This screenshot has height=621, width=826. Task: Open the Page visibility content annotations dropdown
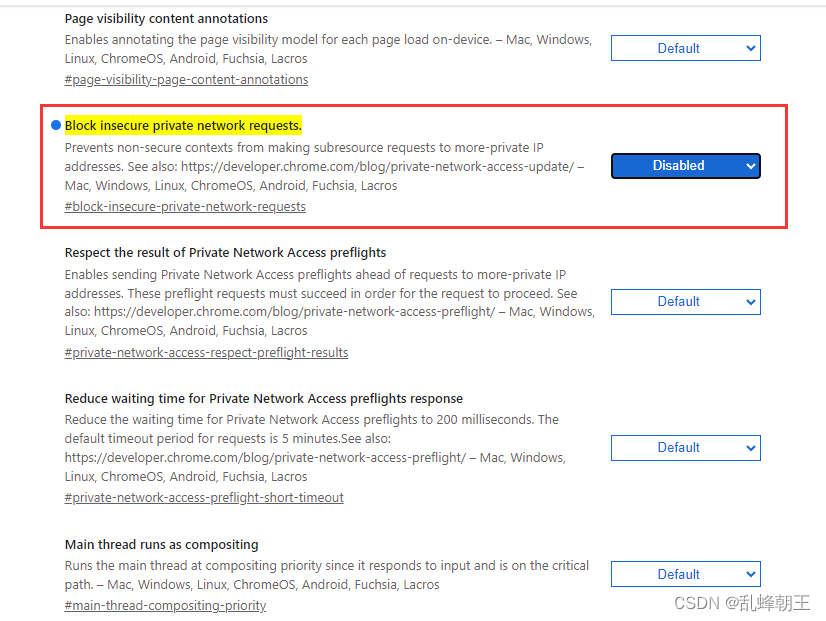pos(685,48)
